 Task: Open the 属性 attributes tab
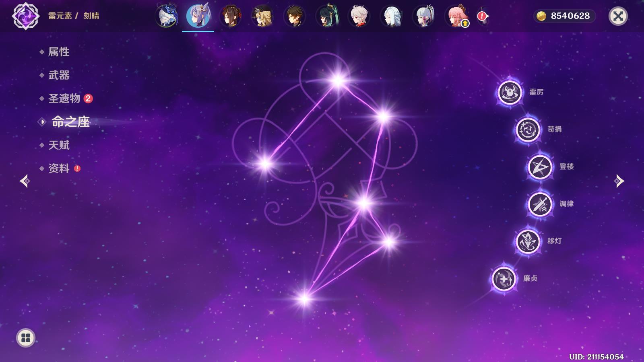(x=59, y=51)
